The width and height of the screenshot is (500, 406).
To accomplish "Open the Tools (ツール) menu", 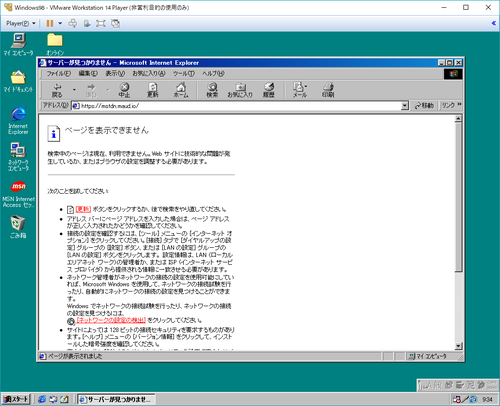I will click(183, 73).
